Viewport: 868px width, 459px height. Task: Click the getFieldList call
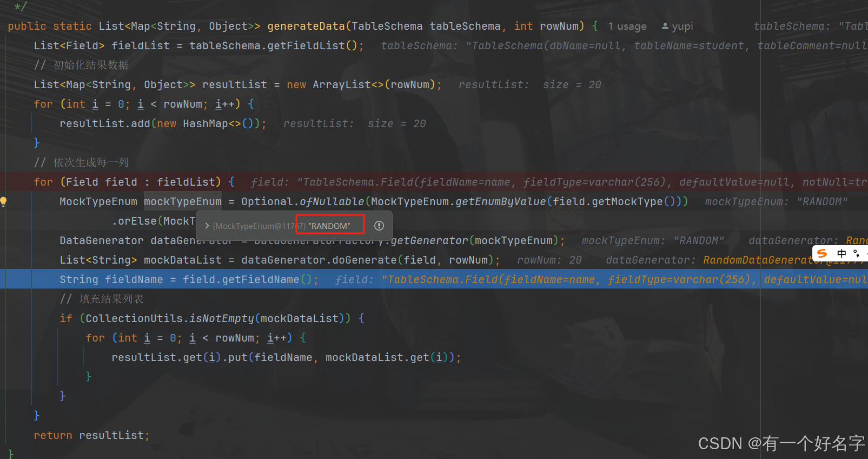pos(306,45)
